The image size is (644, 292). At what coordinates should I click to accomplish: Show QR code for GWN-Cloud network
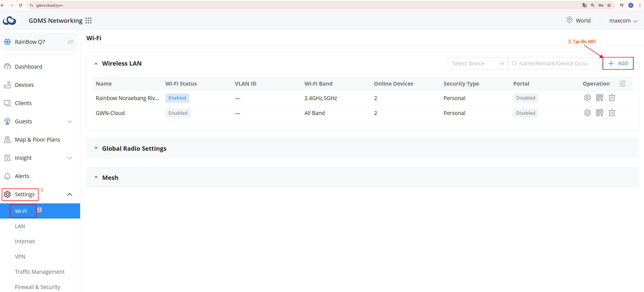coord(599,113)
